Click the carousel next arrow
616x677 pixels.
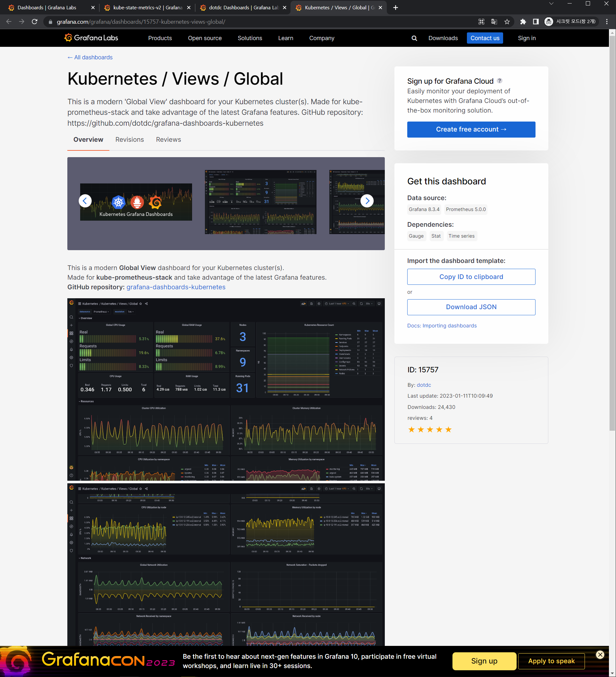click(367, 201)
